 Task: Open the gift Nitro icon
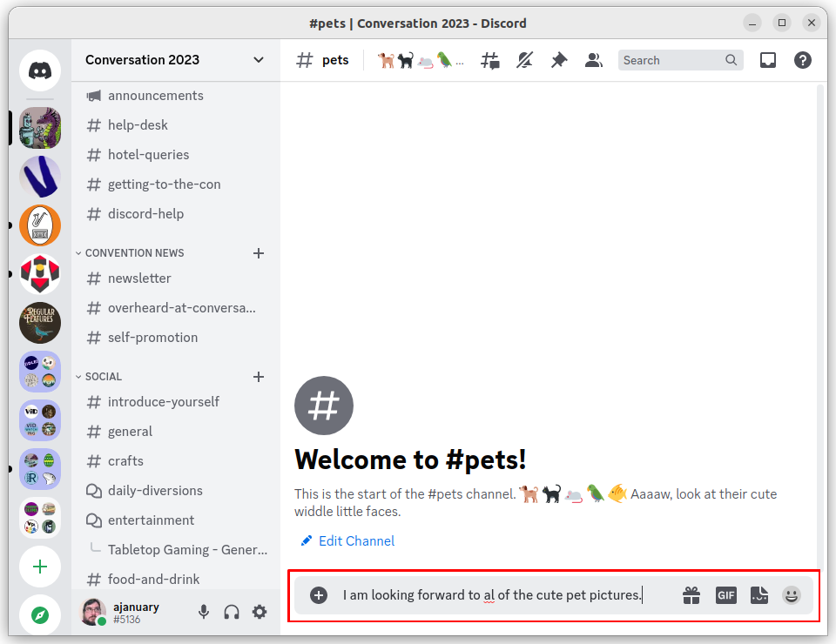(x=691, y=595)
